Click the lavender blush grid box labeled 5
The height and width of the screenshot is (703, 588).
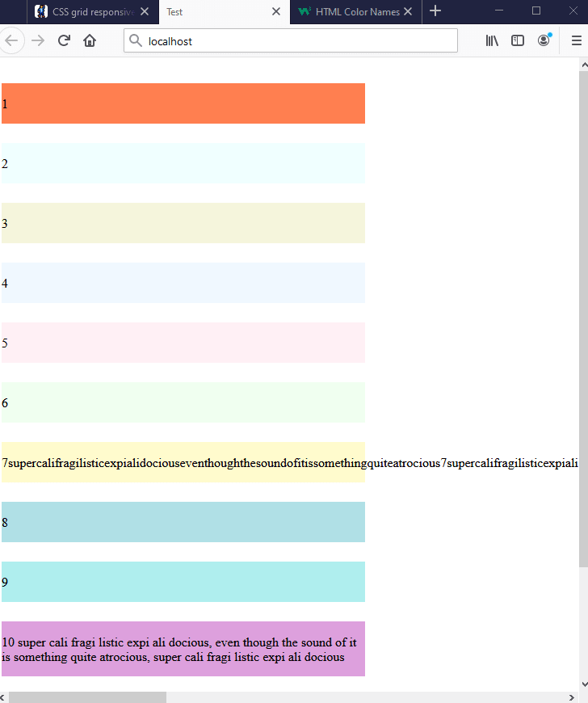point(183,343)
